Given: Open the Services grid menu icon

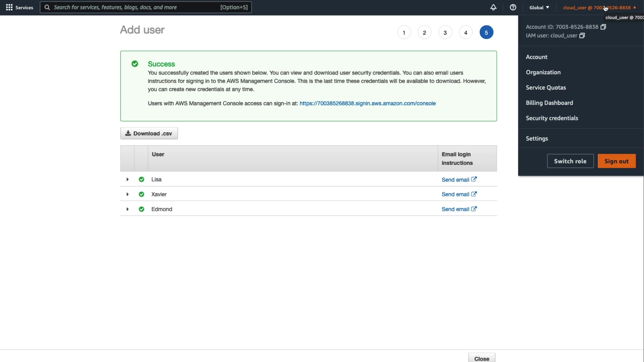Looking at the screenshot, I should (x=9, y=7).
